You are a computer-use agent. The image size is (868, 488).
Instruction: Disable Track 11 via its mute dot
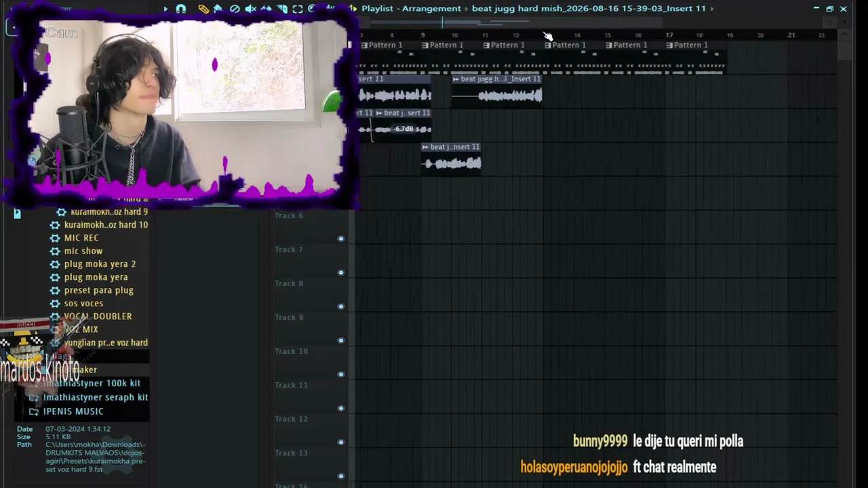point(341,408)
